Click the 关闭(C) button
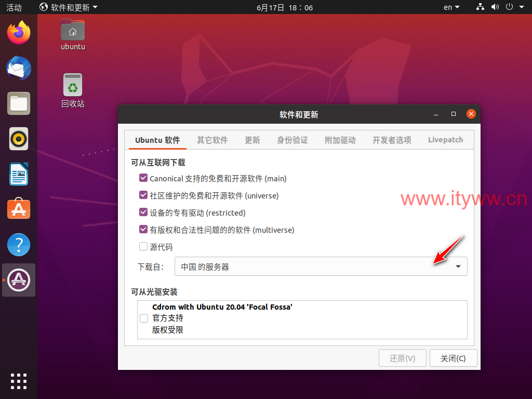Viewport: 532px width, 399px height. pyautogui.click(x=453, y=358)
